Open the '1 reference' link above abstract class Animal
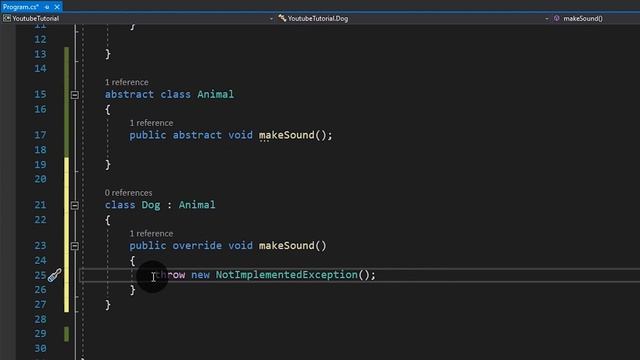The image size is (640, 360). coord(127,82)
